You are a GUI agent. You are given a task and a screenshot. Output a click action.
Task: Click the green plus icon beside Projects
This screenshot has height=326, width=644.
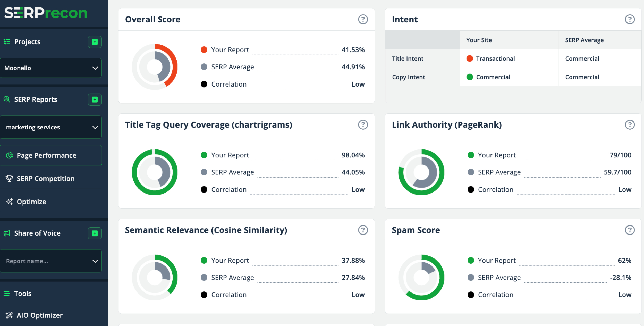tap(95, 42)
